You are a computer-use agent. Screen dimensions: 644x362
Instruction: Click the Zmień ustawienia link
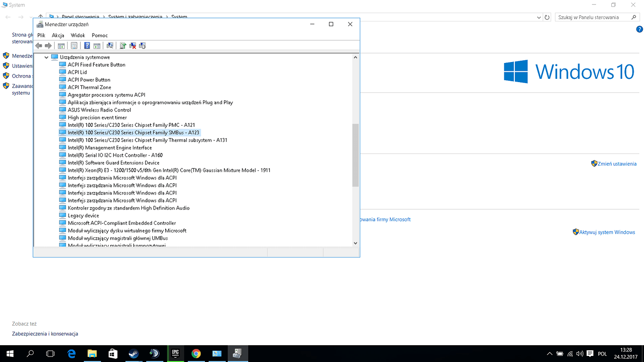(x=616, y=163)
